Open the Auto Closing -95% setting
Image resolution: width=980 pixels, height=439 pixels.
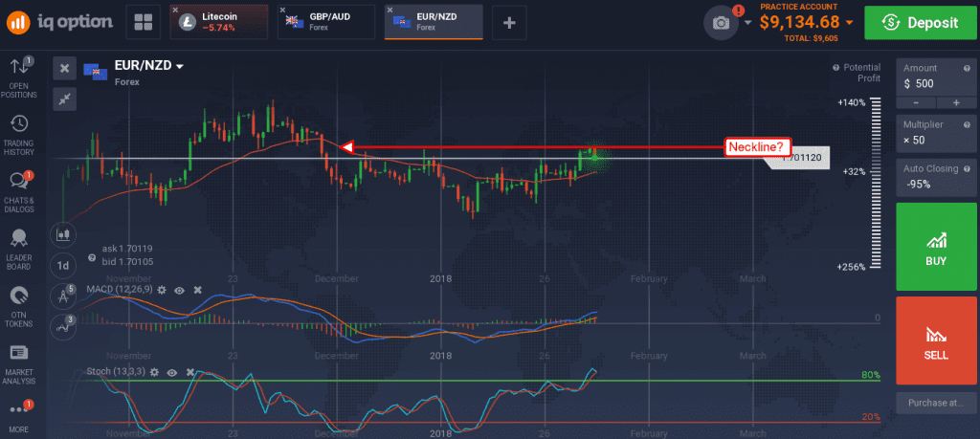(x=936, y=177)
